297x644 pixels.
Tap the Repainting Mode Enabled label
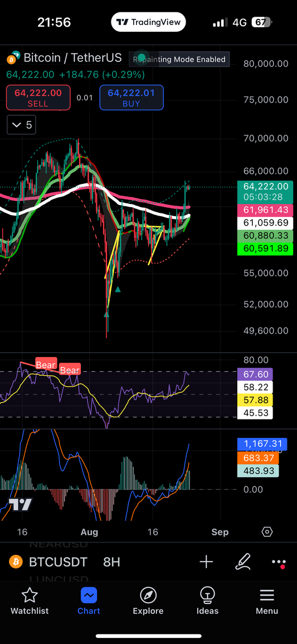click(179, 59)
